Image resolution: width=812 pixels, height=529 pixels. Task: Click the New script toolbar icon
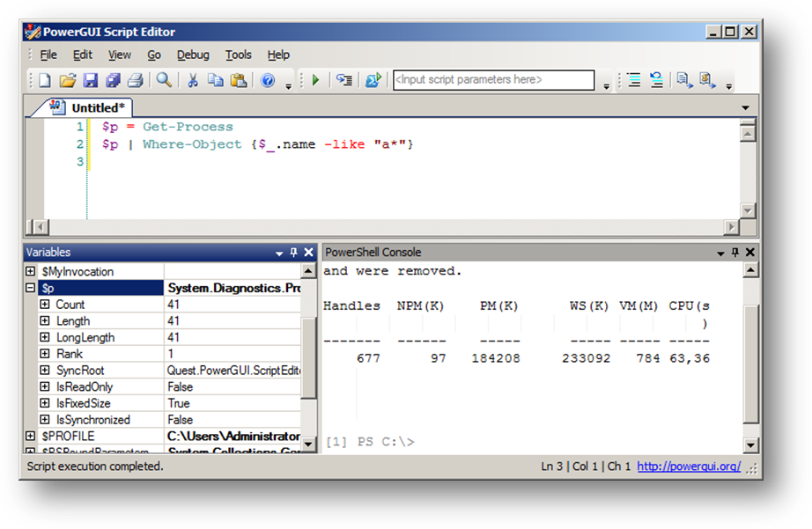pos(44,80)
